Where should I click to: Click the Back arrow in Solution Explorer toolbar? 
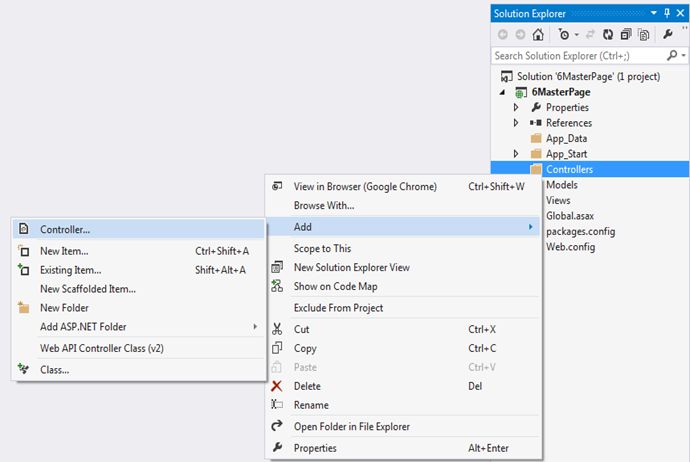coord(503,34)
